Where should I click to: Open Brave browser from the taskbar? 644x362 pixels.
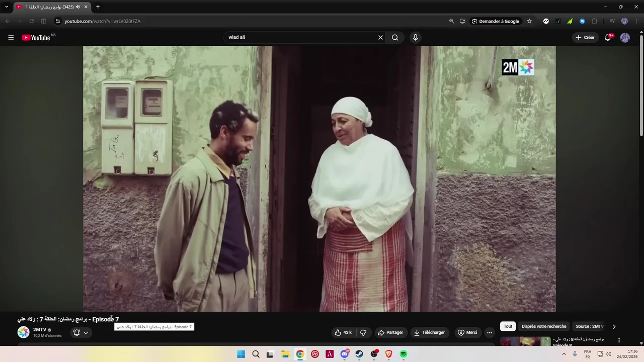(x=388, y=354)
